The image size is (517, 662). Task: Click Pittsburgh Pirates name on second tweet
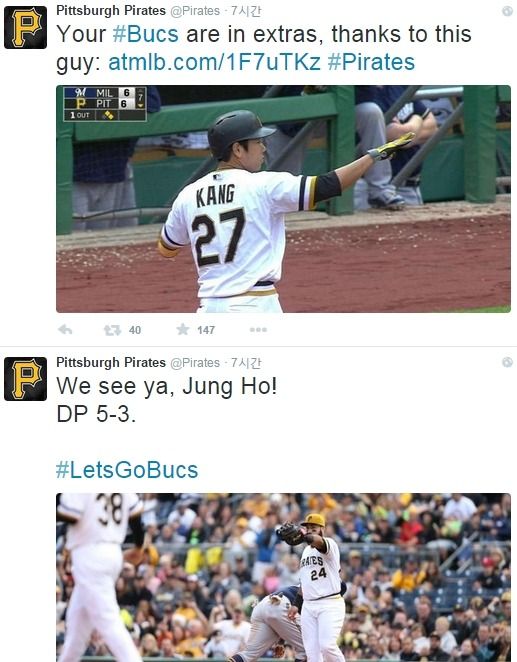[x=111, y=362]
